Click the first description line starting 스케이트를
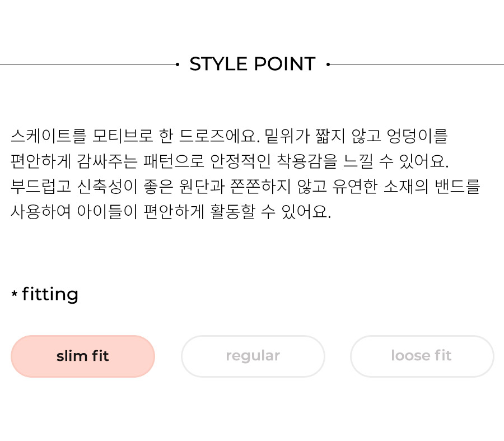The width and height of the screenshot is (504, 441). (x=229, y=136)
